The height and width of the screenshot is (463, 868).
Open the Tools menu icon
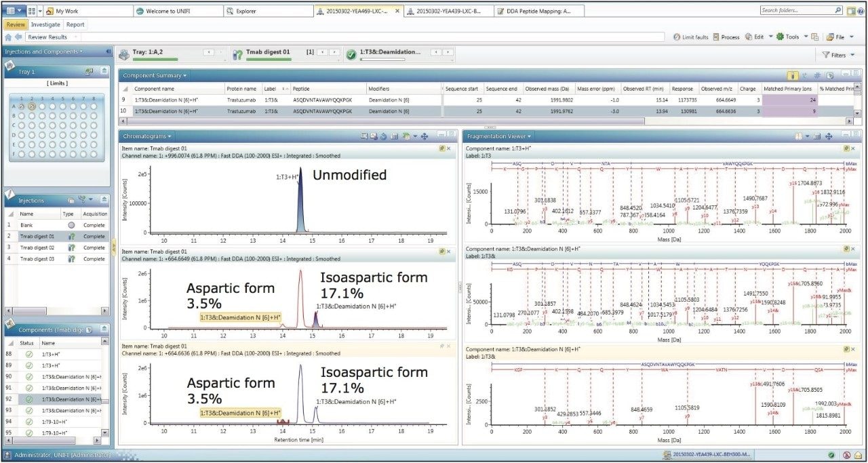click(x=781, y=37)
